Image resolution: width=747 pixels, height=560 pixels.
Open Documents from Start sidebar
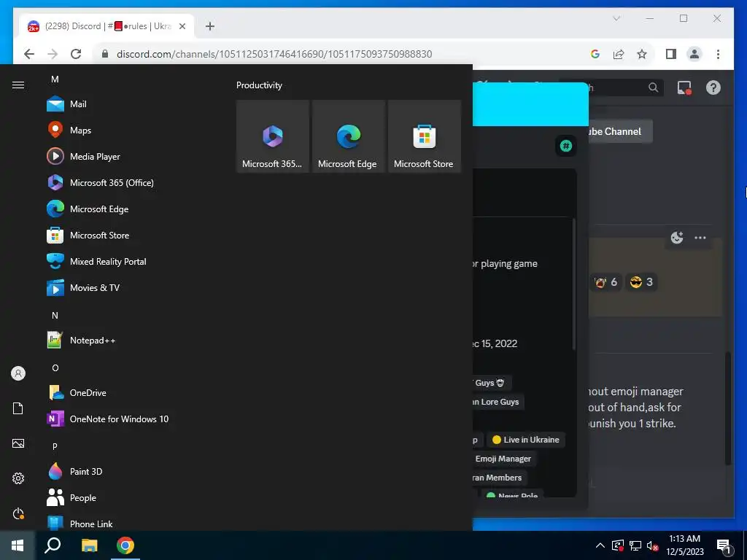point(18,408)
